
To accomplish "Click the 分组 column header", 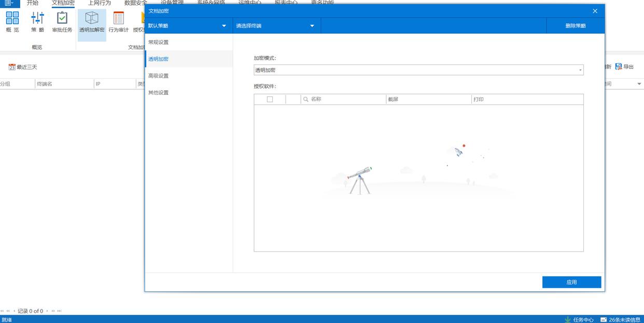I will (x=17, y=83).
